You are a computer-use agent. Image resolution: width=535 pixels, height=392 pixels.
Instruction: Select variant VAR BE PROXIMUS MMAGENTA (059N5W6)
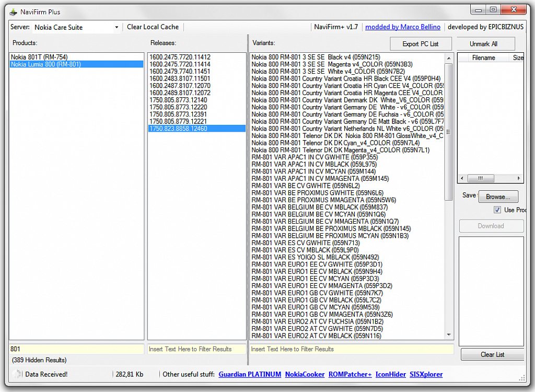[x=347, y=200]
